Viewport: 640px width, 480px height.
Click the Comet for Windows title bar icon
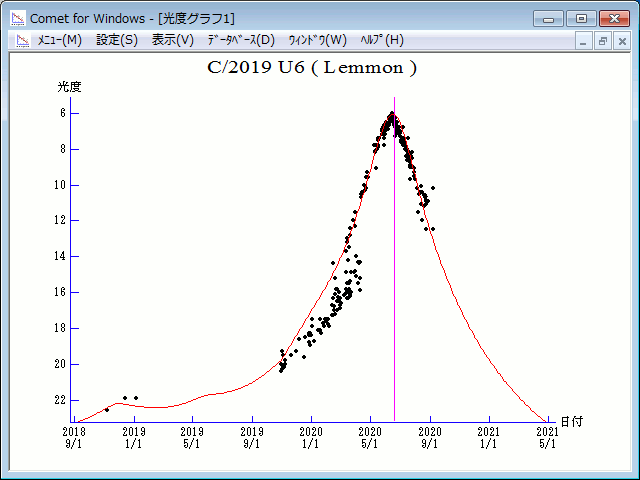(x=18, y=18)
